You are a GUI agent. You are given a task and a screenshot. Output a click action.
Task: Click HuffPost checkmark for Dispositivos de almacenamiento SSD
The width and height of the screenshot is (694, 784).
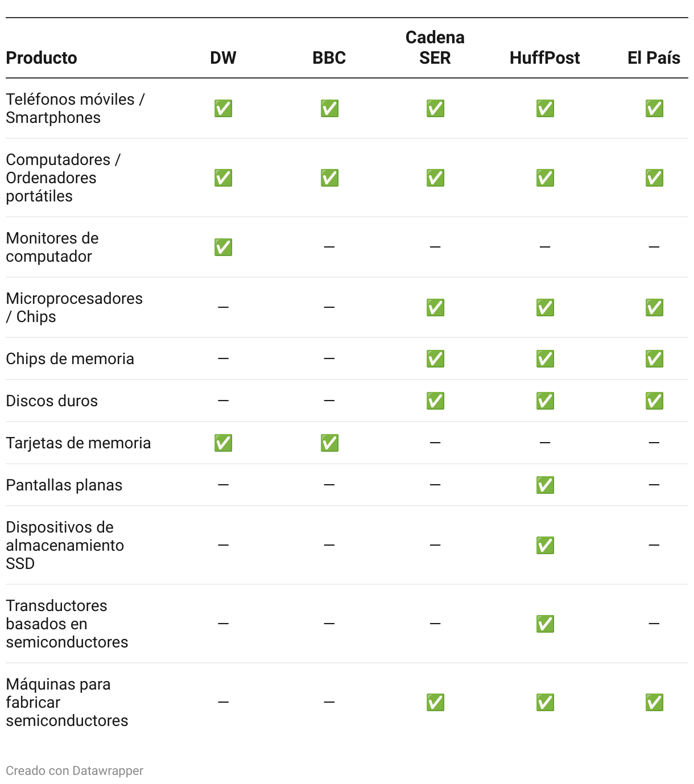(x=545, y=545)
